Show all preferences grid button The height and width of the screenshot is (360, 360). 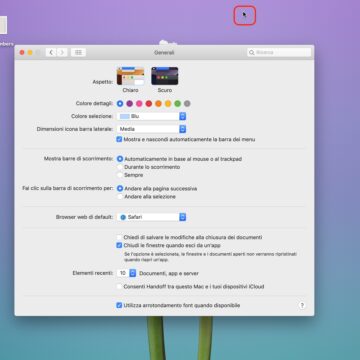pyautogui.click(x=78, y=52)
